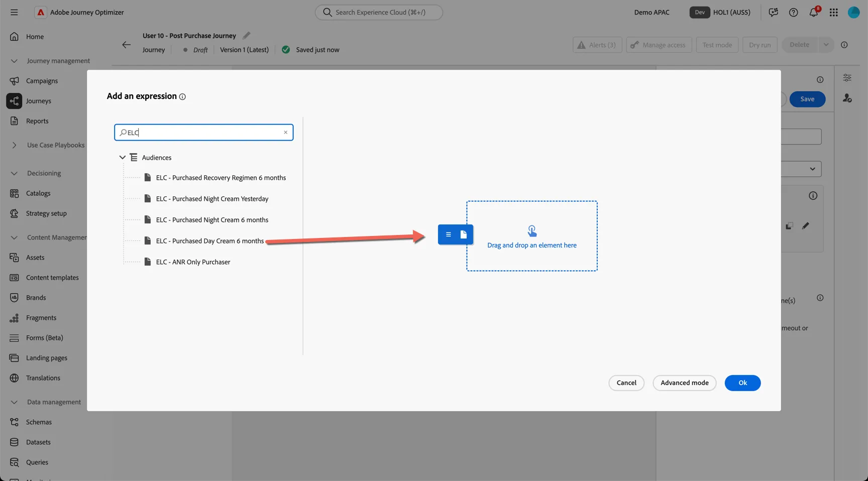Click the Search Experience Cloud box
This screenshot has height=481, width=868.
[x=379, y=12]
